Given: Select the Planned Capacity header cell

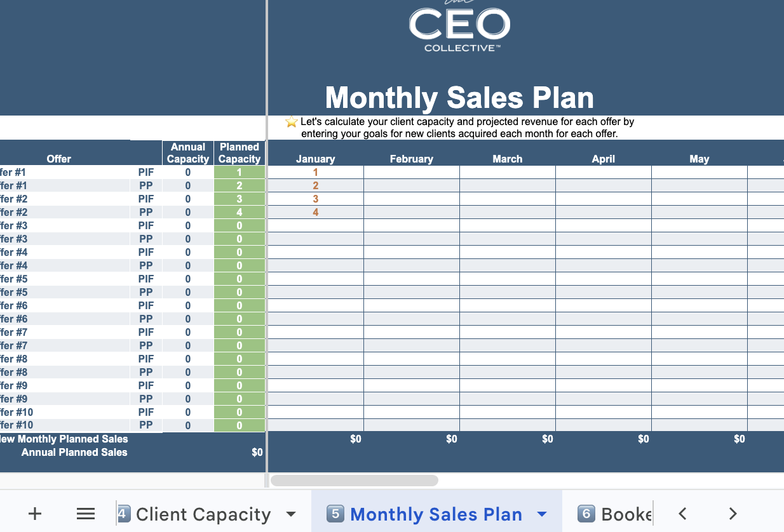Looking at the screenshot, I should pyautogui.click(x=240, y=153).
